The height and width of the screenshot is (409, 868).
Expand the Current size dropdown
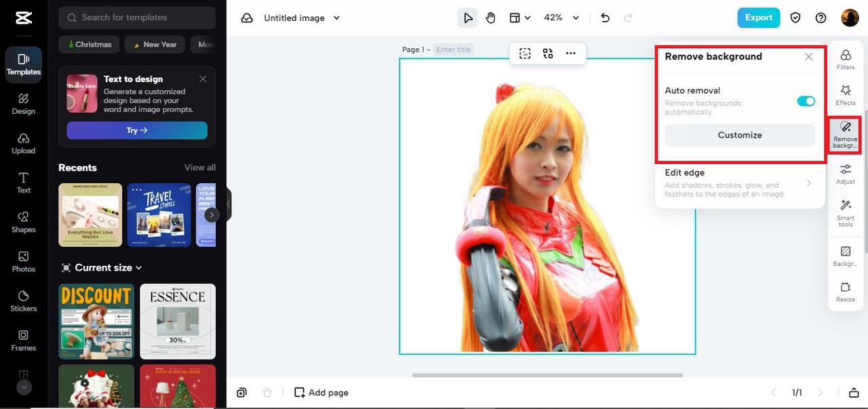pos(102,268)
